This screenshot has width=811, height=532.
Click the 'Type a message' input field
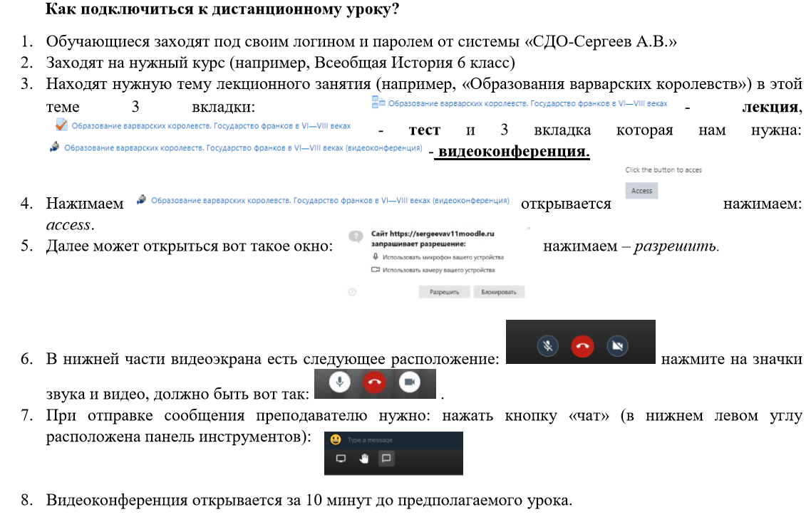tap(399, 440)
